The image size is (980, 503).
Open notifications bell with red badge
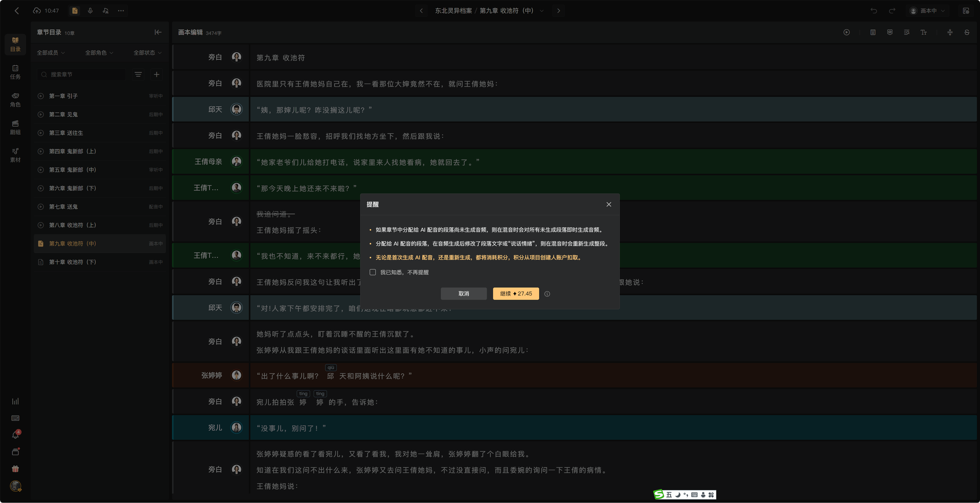pos(16,435)
